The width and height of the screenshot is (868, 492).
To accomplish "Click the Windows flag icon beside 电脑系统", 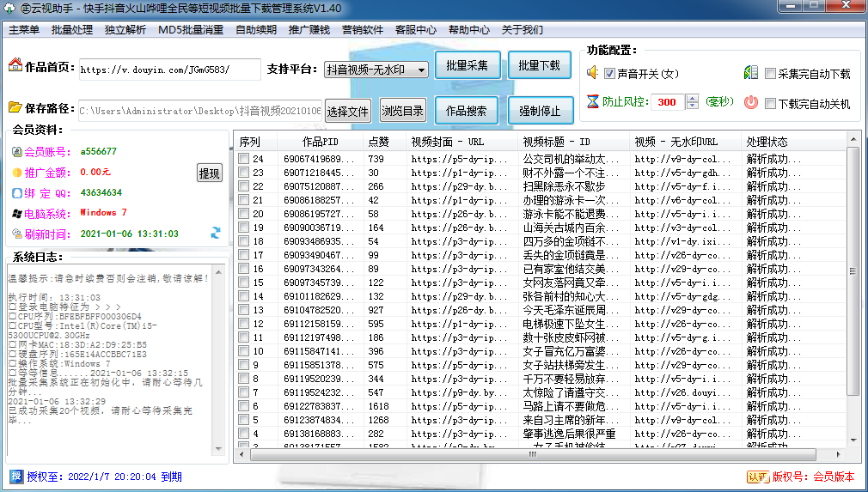I will point(16,214).
